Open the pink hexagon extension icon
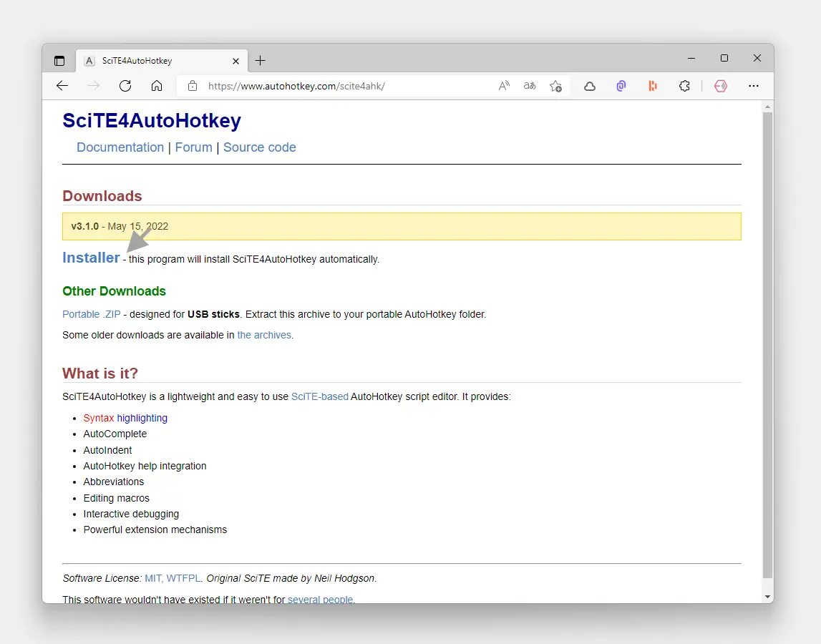The width and height of the screenshot is (821, 644). coord(721,86)
